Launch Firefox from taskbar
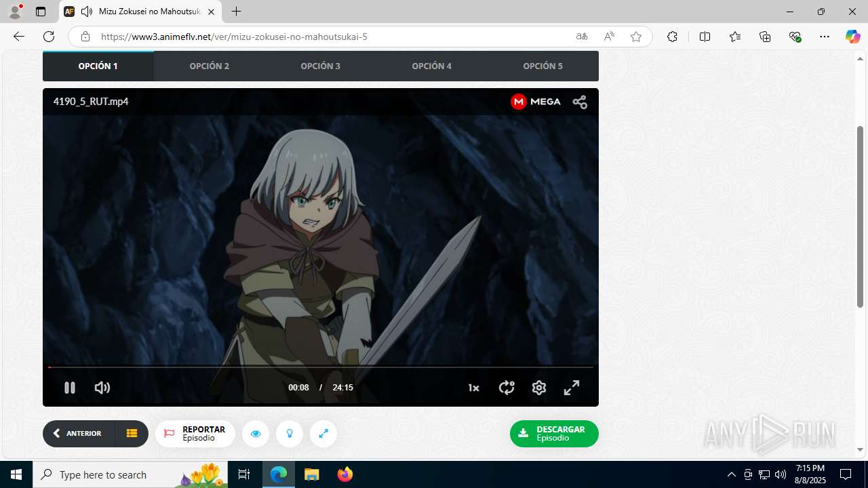 point(344,474)
